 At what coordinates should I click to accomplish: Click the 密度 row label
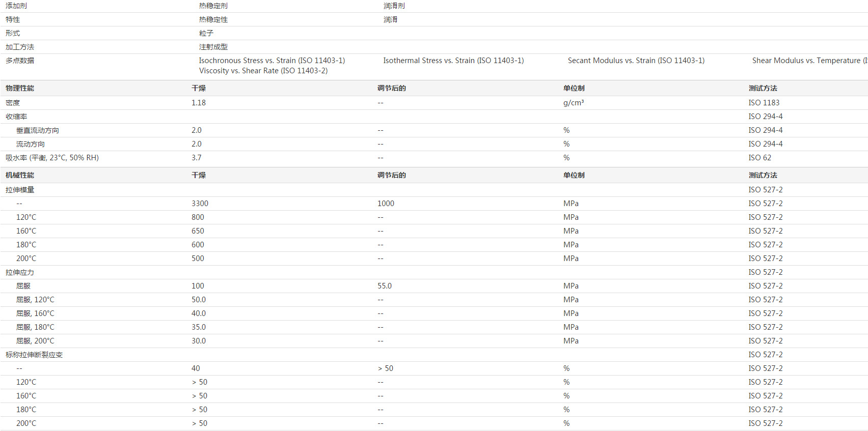pos(13,103)
